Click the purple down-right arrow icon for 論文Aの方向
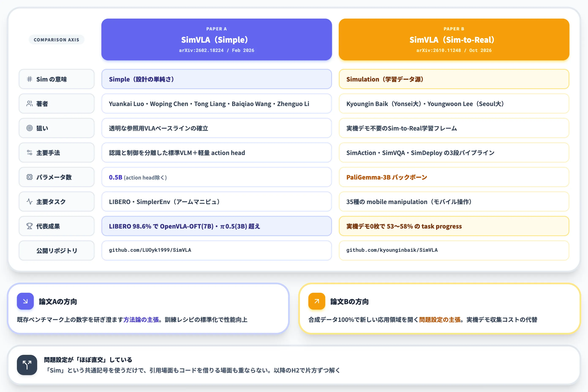The image size is (588, 392). [25, 301]
